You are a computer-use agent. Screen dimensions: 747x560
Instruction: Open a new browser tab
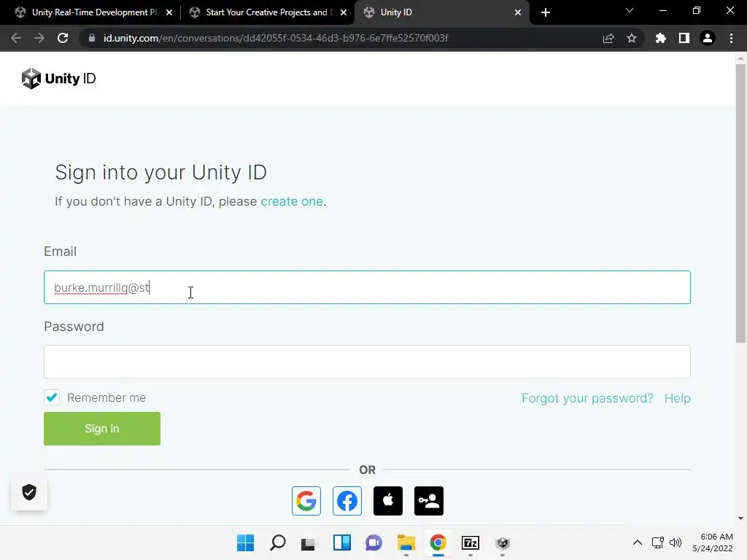click(x=546, y=12)
